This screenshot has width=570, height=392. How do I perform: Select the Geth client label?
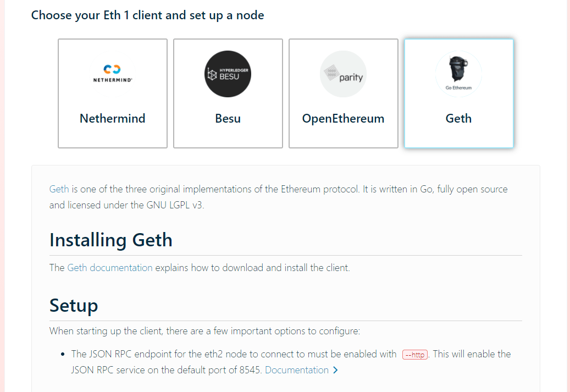[458, 119]
